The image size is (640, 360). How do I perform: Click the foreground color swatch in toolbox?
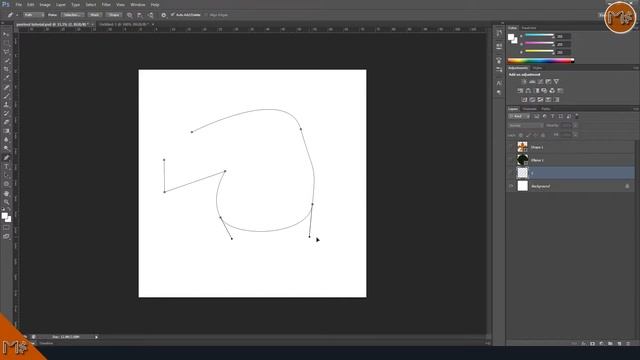4,216
